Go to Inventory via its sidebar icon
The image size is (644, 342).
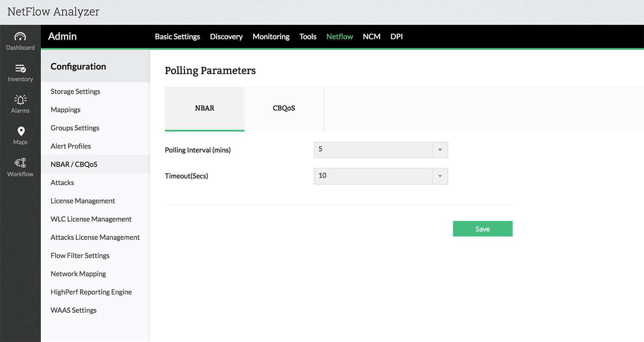[x=20, y=72]
